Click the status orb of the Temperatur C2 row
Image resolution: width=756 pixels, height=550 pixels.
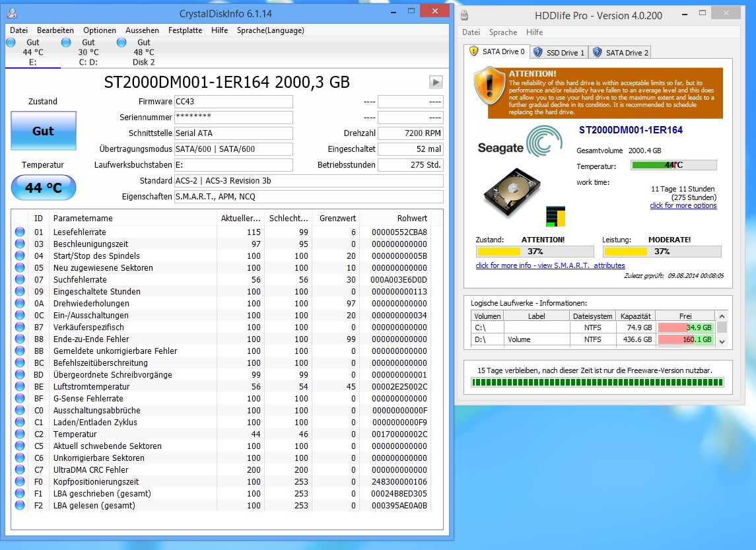[x=20, y=434]
